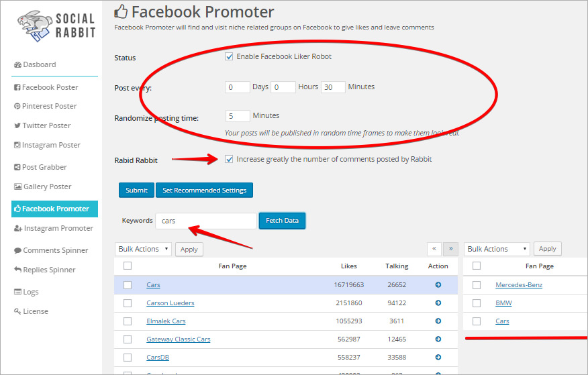Screen dimensions: 588x375
Task: Check select-all box beside right Fan Page header
Action: tap(477, 266)
